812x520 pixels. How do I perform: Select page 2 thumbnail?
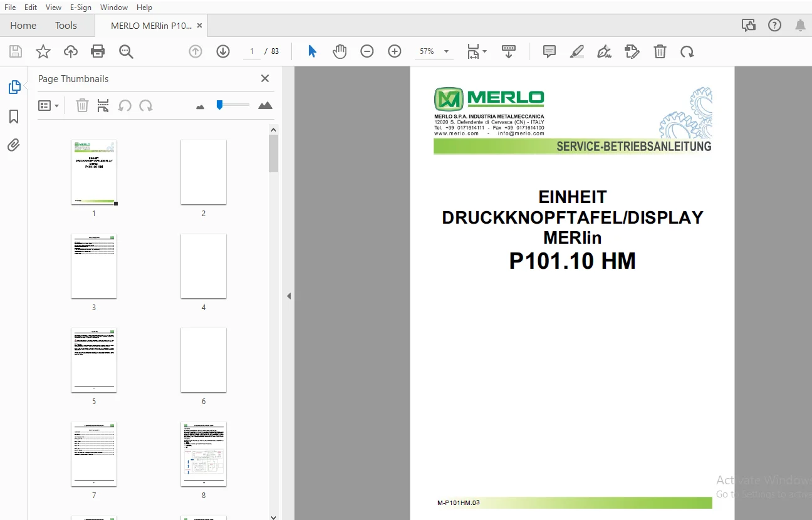click(204, 172)
